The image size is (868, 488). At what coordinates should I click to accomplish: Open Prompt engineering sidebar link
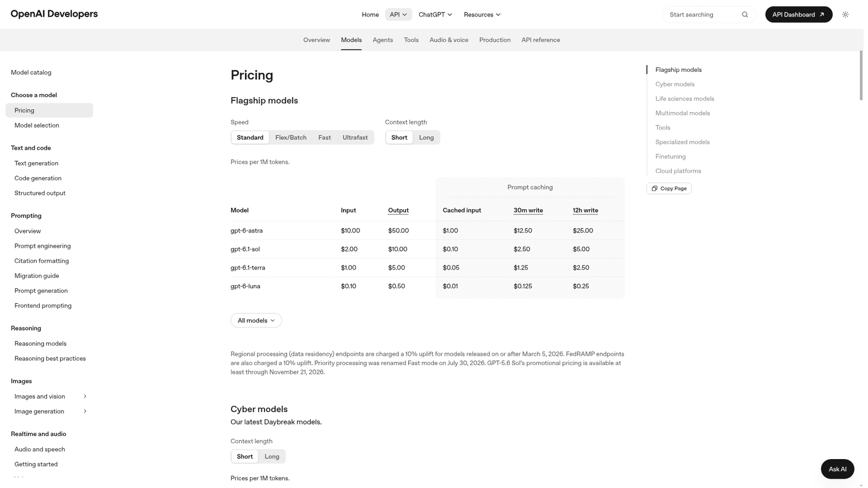[x=42, y=246]
